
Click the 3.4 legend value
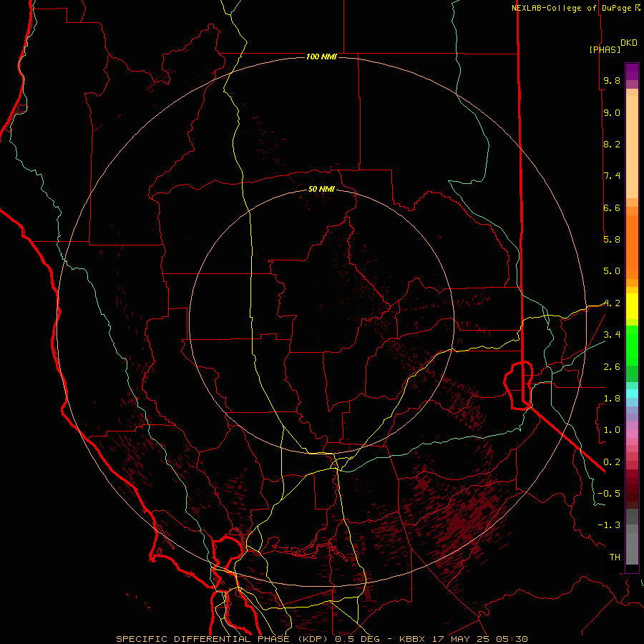pos(612,335)
